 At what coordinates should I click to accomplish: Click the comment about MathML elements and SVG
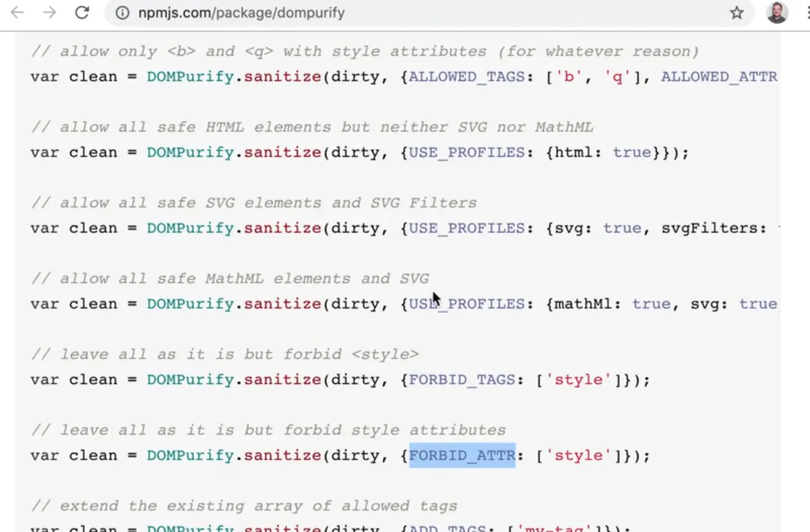(229, 279)
